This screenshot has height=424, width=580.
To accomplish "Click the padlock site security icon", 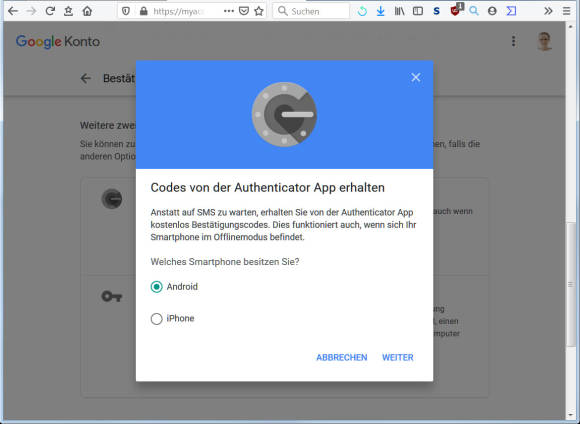I will point(144,11).
